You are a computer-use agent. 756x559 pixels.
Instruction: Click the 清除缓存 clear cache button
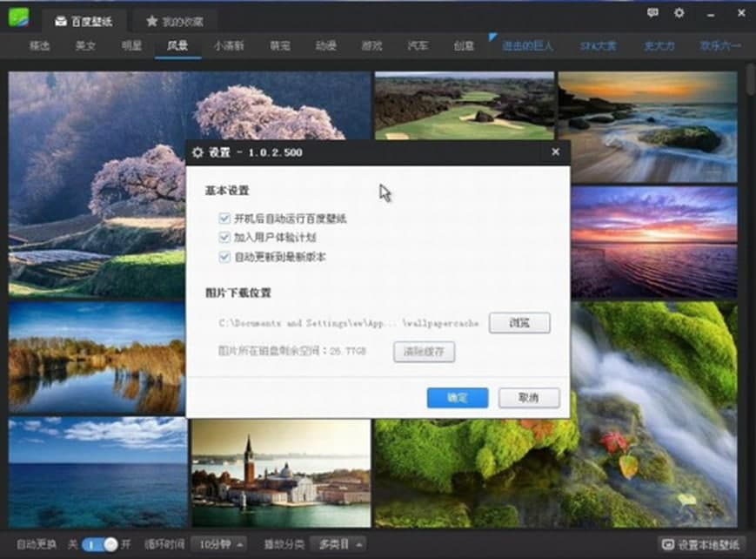pos(424,352)
